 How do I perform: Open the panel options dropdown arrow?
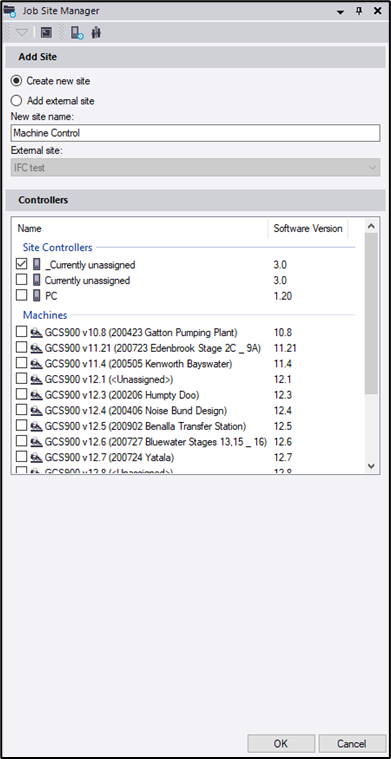(341, 12)
